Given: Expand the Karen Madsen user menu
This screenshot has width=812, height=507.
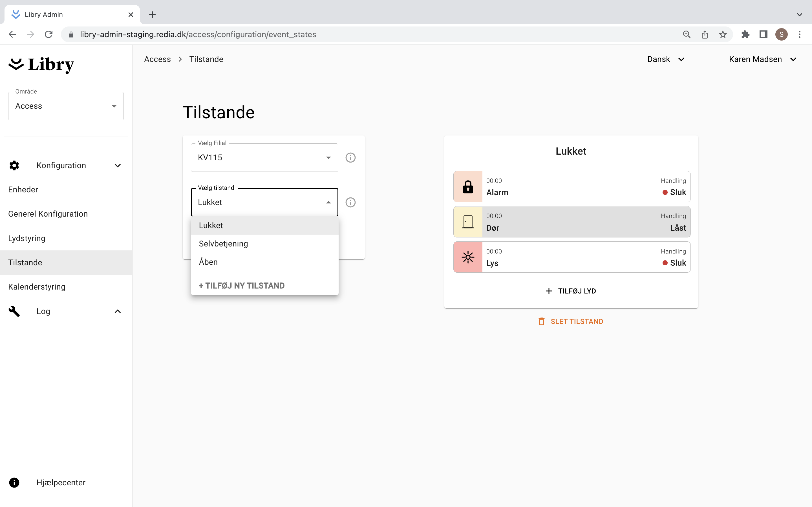Looking at the screenshot, I should (x=762, y=59).
